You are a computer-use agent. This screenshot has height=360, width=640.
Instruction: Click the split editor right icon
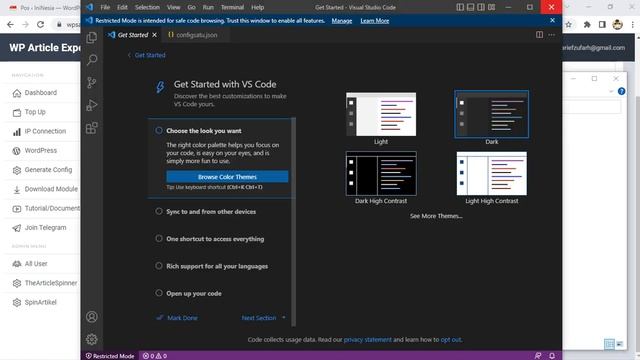539,35
